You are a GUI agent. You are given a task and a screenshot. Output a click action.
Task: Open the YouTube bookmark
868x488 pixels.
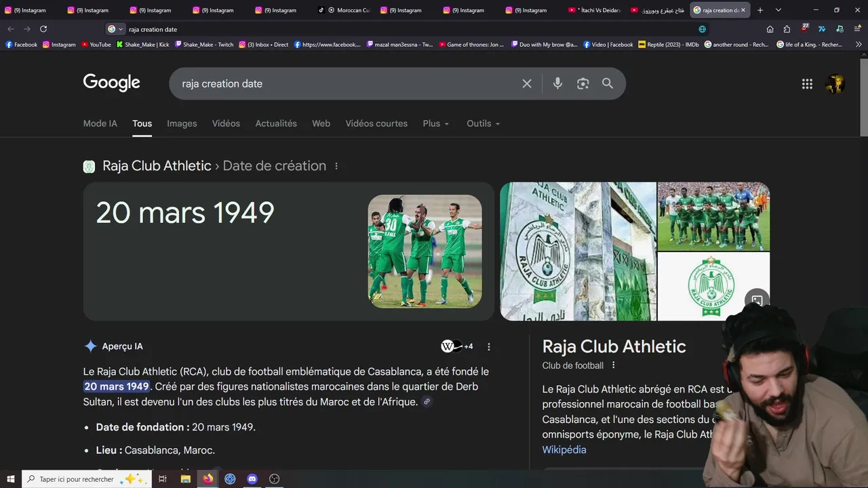pyautogui.click(x=96, y=45)
